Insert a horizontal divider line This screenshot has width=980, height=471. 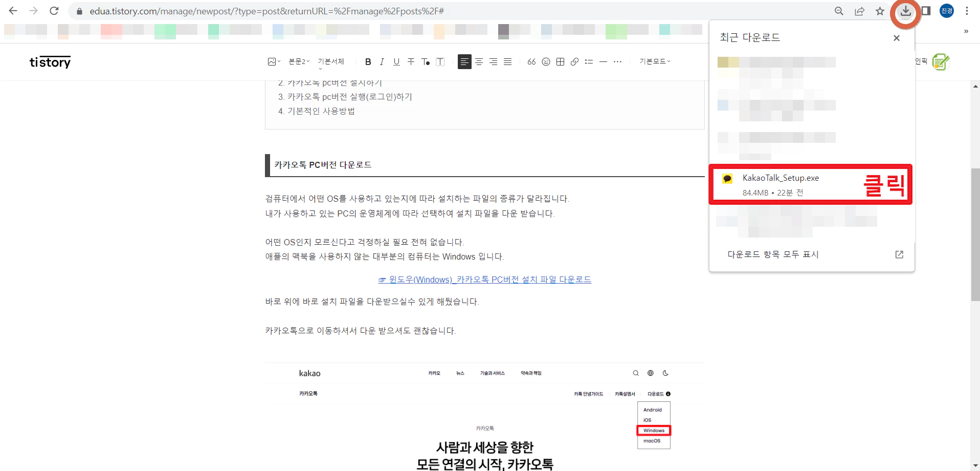click(603, 61)
